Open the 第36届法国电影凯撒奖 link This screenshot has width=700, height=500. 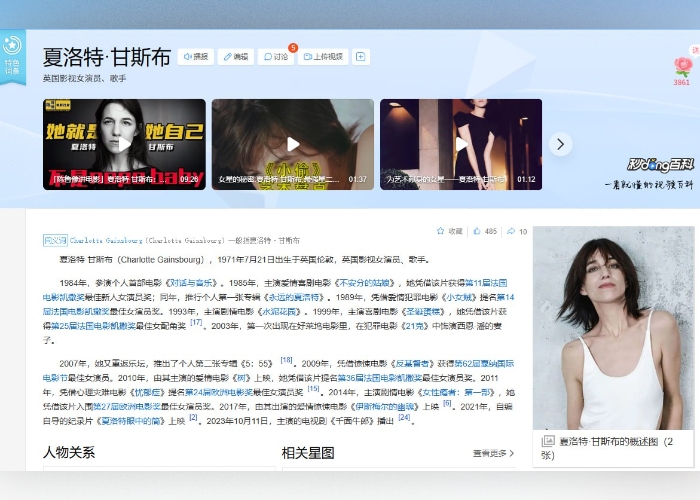(379, 378)
